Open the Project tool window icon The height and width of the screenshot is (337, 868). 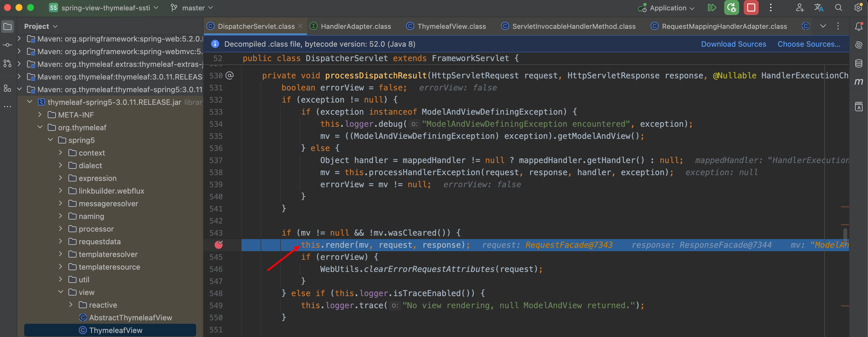(x=7, y=27)
